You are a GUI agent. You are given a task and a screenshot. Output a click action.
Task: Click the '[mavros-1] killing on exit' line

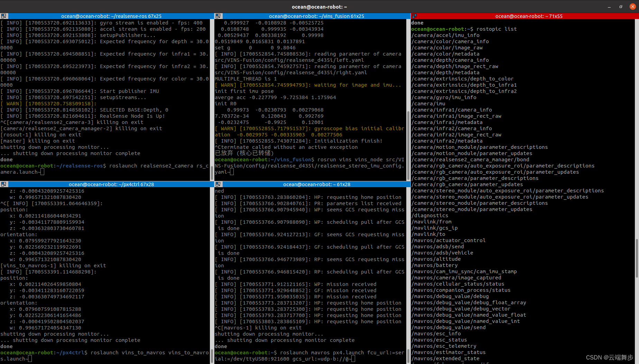(258, 328)
